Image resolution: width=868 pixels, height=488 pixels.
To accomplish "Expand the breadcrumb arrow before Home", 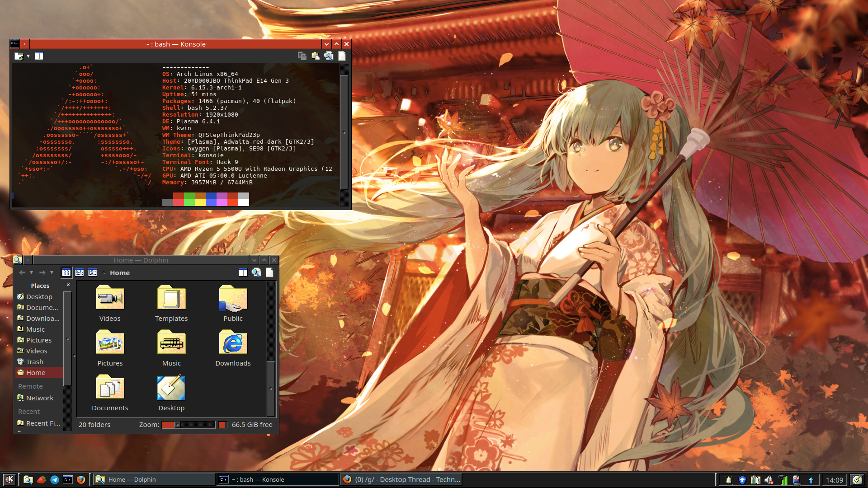I will [x=104, y=273].
